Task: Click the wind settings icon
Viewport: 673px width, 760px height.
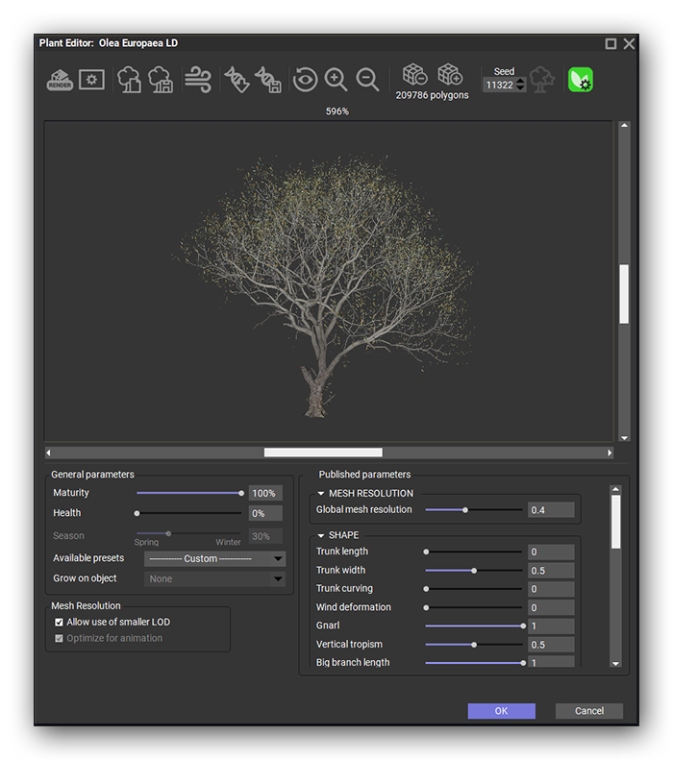Action: (x=197, y=80)
